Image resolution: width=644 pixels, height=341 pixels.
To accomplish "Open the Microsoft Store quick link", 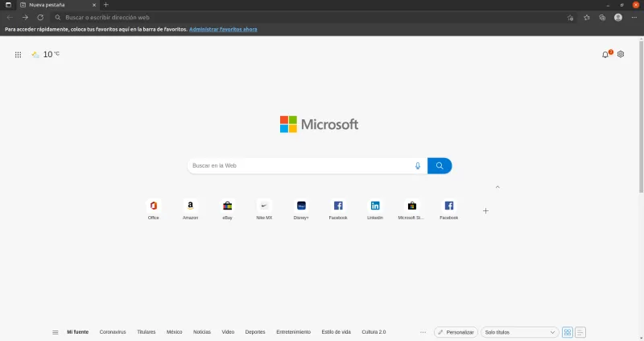I will pos(411,210).
